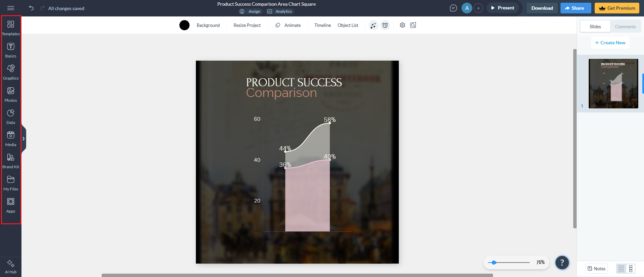Start the presentation with Present
The image size is (644, 277).
click(503, 8)
